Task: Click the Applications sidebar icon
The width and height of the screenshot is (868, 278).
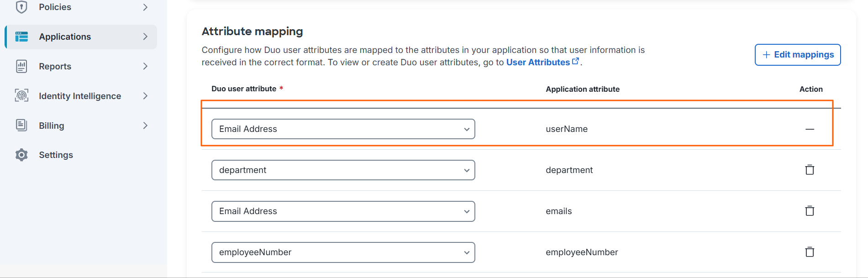Action: click(21, 37)
